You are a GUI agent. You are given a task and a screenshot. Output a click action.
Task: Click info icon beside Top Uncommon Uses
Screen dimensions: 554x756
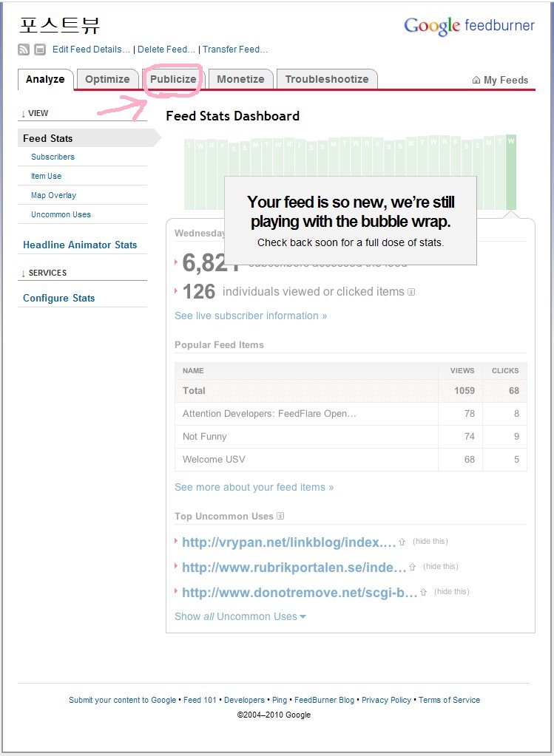pos(280,516)
